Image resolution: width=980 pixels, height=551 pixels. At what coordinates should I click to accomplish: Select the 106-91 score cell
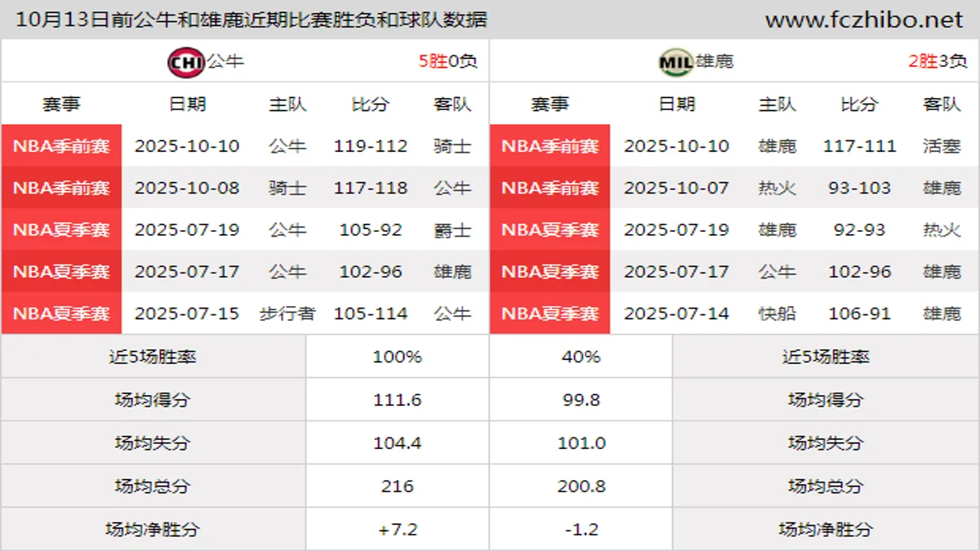pyautogui.click(x=859, y=313)
